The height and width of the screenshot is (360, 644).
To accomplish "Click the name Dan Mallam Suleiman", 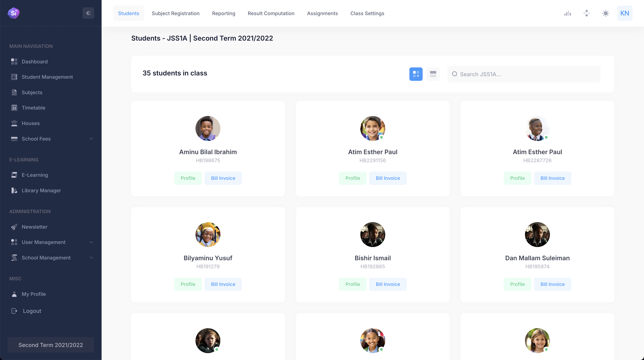I will tap(537, 258).
